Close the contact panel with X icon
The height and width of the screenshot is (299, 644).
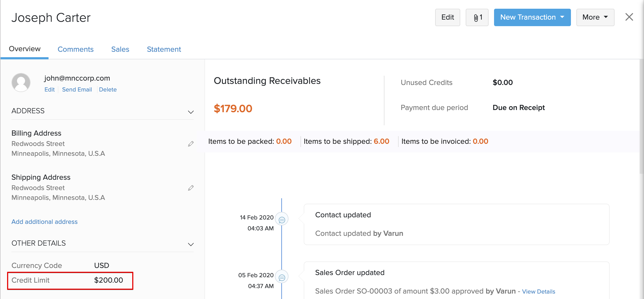(629, 17)
